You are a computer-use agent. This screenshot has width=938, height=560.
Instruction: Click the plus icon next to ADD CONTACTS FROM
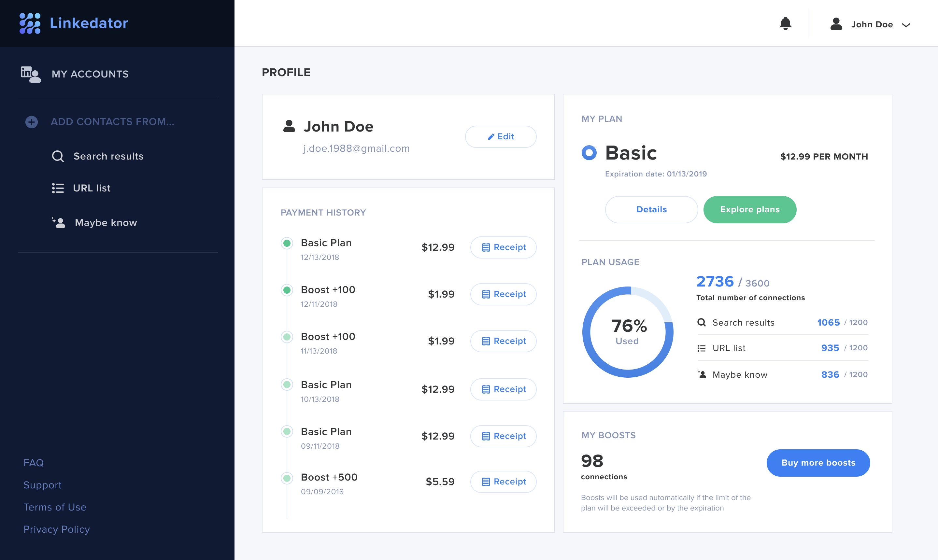31,121
